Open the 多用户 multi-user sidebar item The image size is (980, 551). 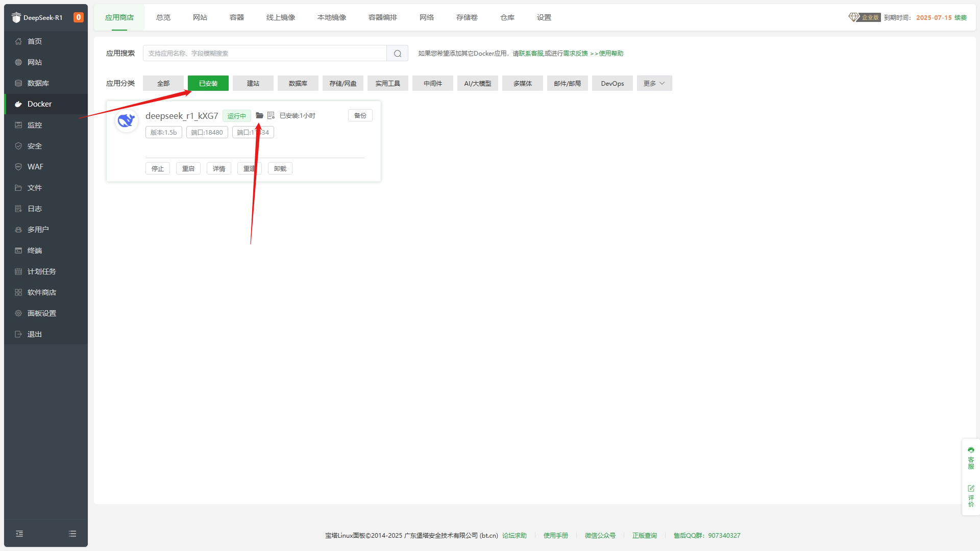point(46,230)
